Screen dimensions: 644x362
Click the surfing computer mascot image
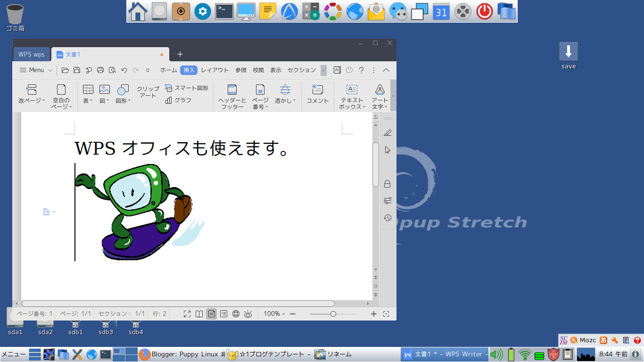point(140,212)
